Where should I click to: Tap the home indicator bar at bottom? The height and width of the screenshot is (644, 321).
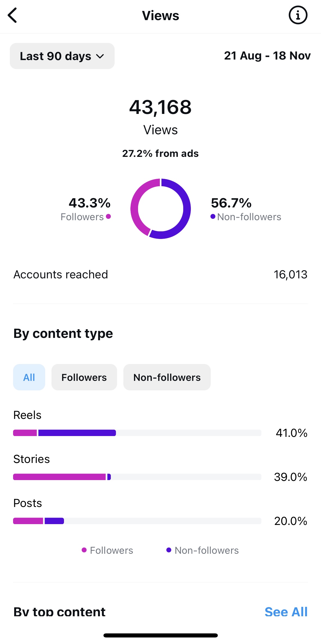pos(160,635)
